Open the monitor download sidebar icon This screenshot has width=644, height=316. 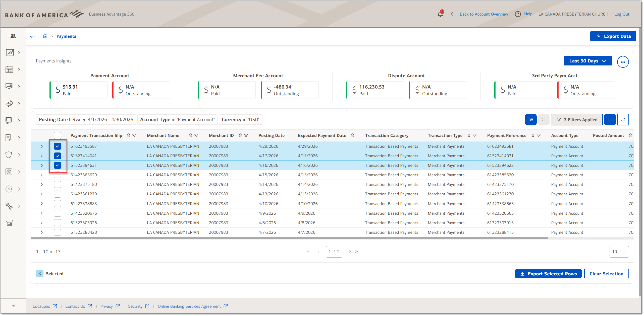pos(9,87)
